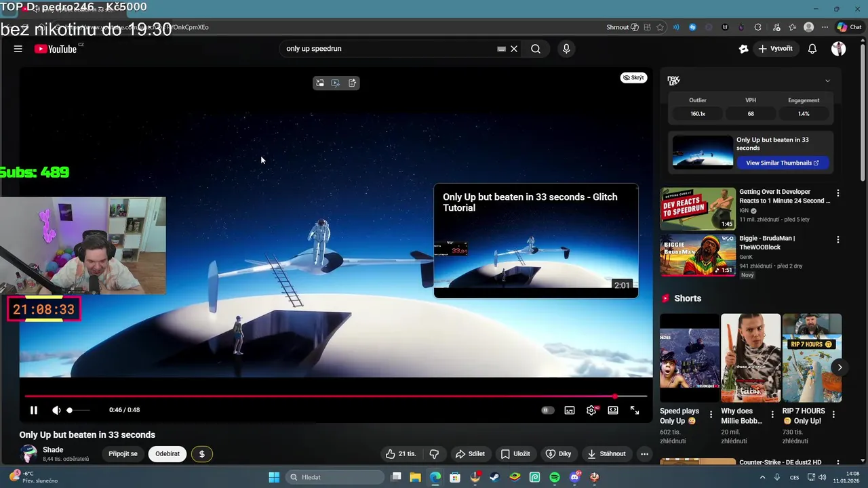
Task: Click the third video overlay notes icon
Action: point(352,83)
